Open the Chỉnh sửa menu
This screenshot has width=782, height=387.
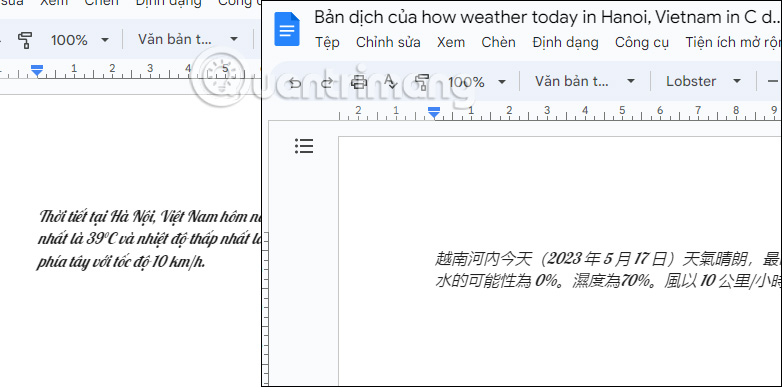point(388,42)
